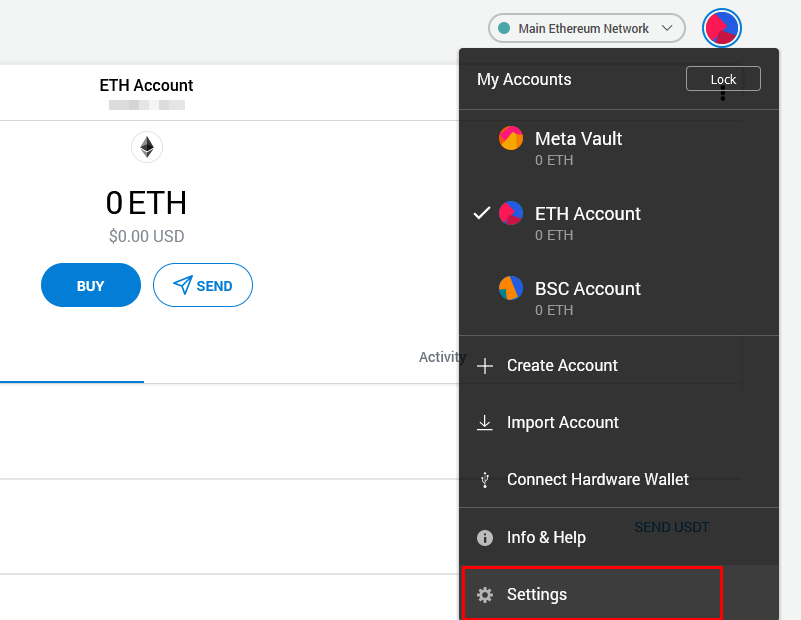Screen dimensions: 801x620
Task: Click the account profile avatar in the top corner
Action: (721, 28)
